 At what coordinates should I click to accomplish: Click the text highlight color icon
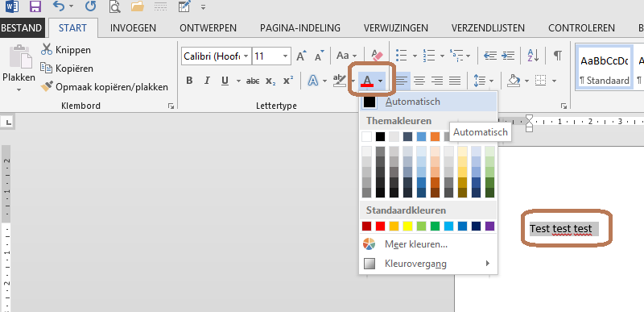[x=339, y=81]
